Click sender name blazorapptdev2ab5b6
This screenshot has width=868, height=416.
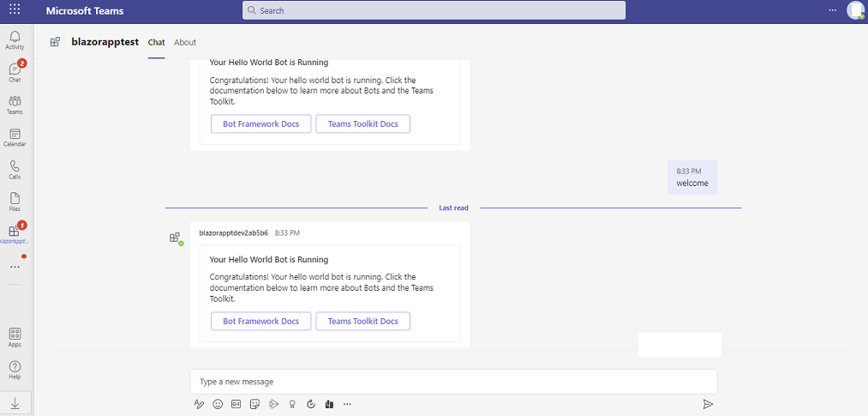click(x=234, y=233)
